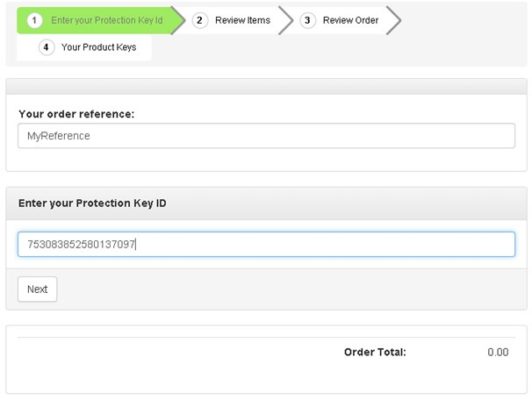Focus the order reference field containing MyReference

click(x=266, y=136)
